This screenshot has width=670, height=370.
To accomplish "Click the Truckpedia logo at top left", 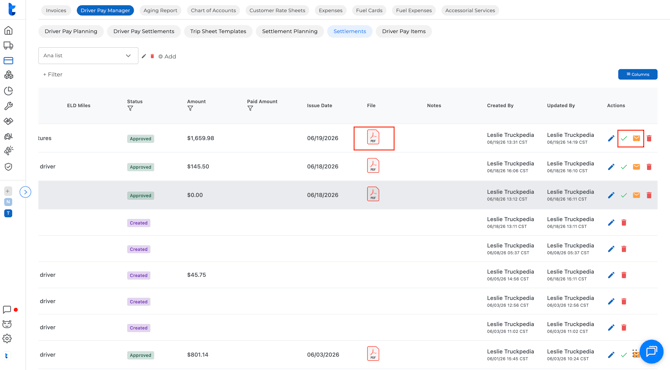I will [12, 9].
